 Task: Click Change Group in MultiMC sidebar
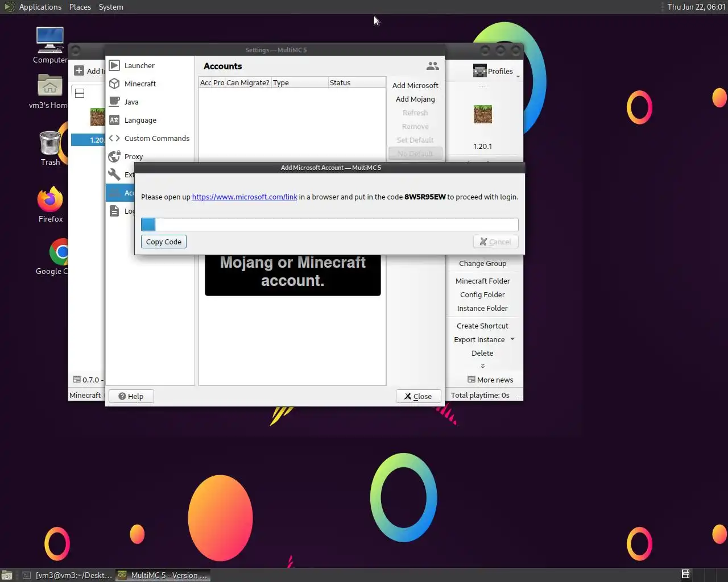pyautogui.click(x=482, y=263)
